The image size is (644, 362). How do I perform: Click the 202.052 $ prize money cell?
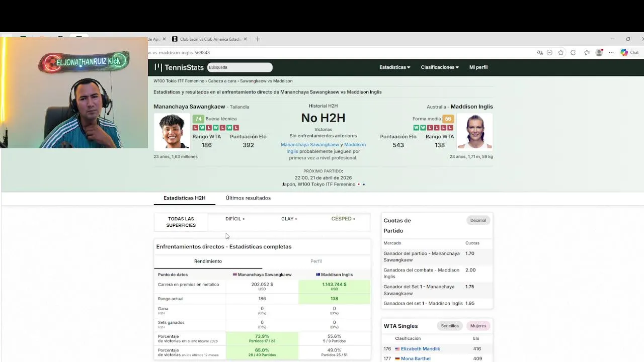[x=262, y=286]
